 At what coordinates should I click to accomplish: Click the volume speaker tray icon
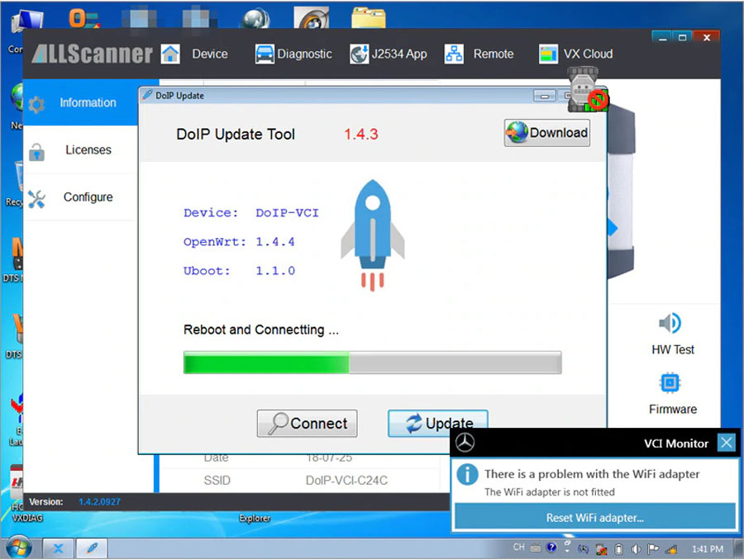pyautogui.click(x=637, y=549)
